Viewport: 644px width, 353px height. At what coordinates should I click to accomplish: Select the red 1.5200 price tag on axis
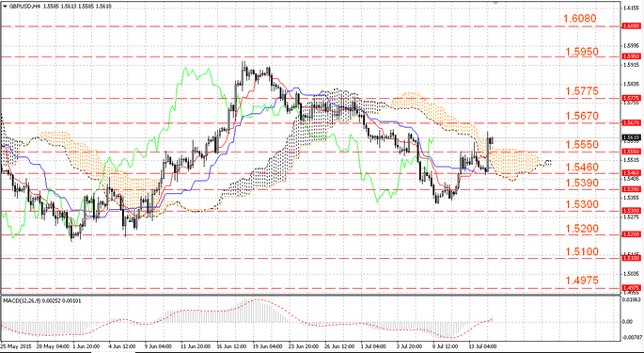(x=631, y=234)
